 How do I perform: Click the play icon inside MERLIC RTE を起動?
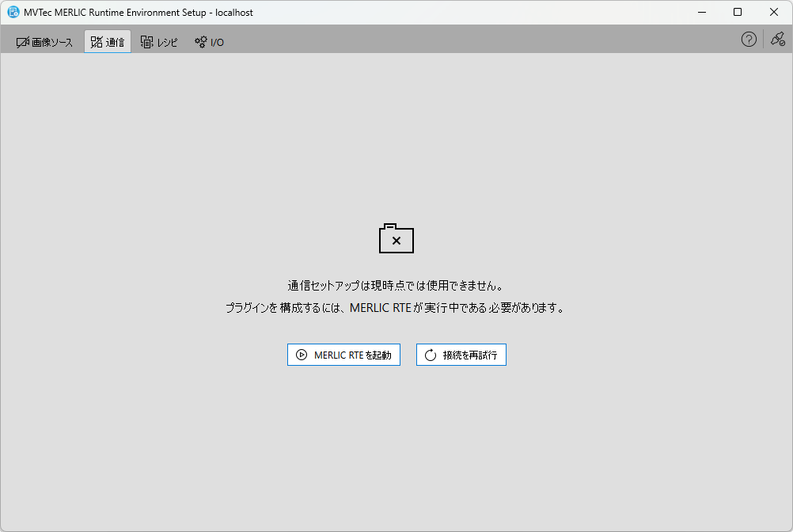tap(302, 355)
